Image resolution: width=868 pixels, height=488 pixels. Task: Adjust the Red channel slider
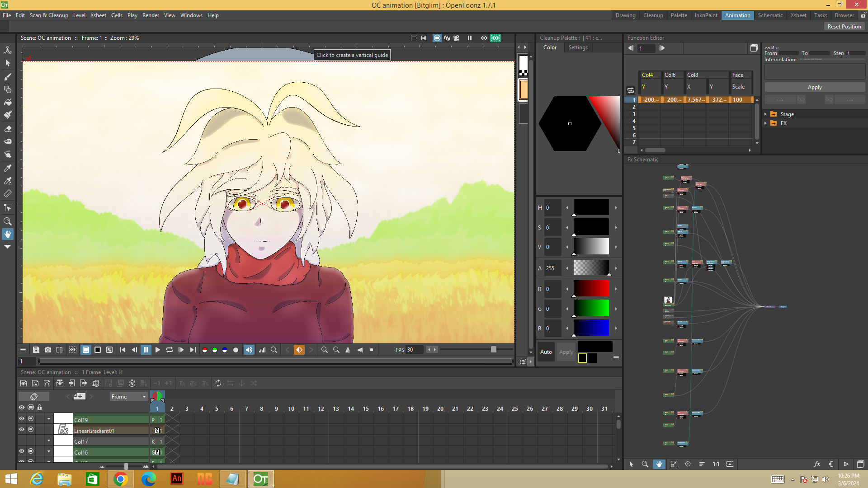click(x=591, y=288)
